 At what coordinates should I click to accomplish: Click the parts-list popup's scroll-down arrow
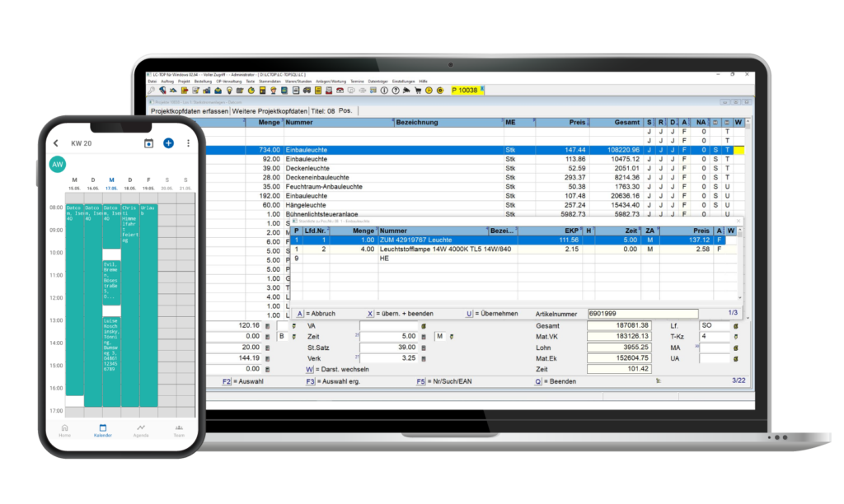[x=740, y=297]
